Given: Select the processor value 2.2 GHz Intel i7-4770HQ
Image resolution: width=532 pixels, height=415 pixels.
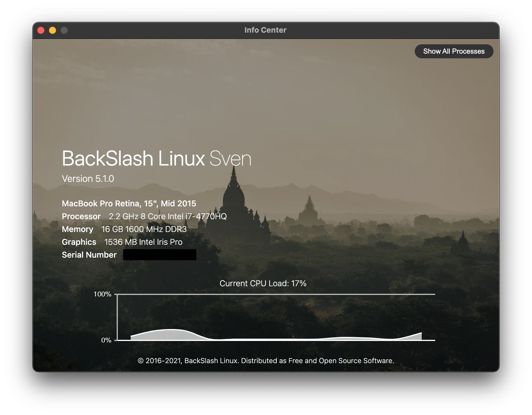Looking at the screenshot, I should click(x=168, y=217).
